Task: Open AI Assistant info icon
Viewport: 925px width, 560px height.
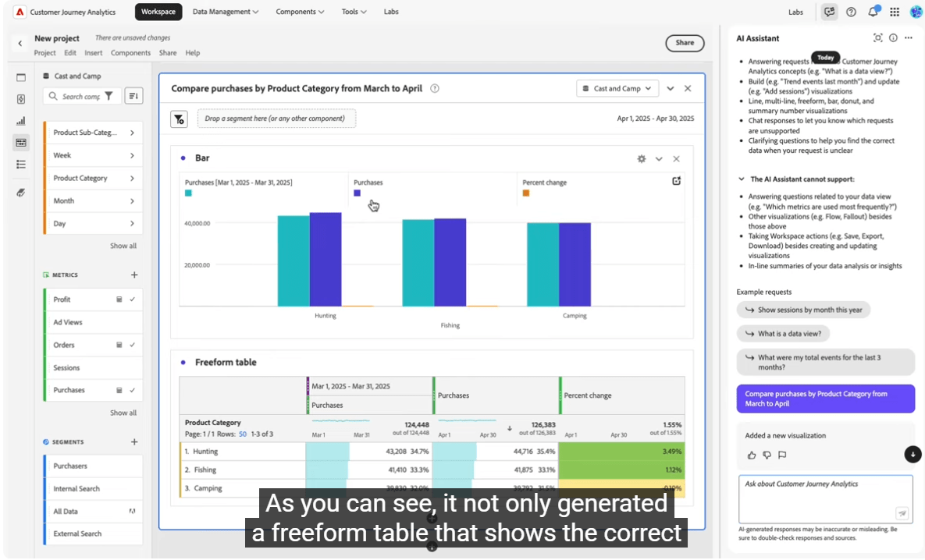Action: click(893, 37)
